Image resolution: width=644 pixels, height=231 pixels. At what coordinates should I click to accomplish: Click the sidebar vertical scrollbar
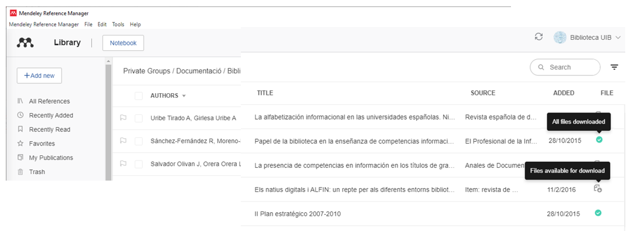[x=108, y=123]
